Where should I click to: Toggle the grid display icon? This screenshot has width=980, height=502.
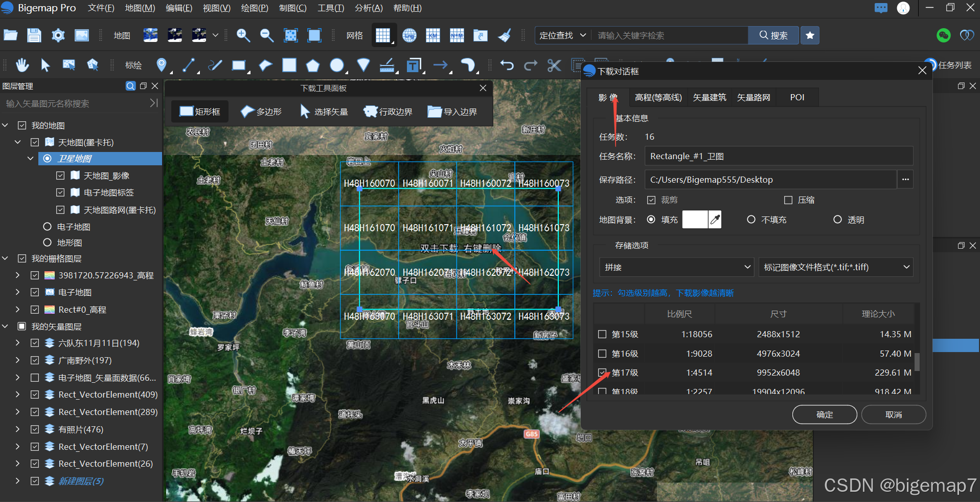pos(383,35)
